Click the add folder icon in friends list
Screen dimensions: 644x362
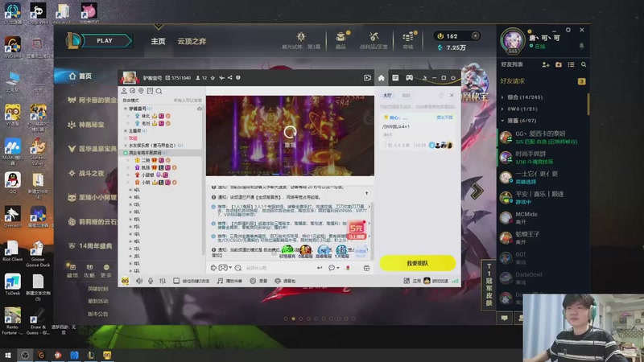click(559, 64)
